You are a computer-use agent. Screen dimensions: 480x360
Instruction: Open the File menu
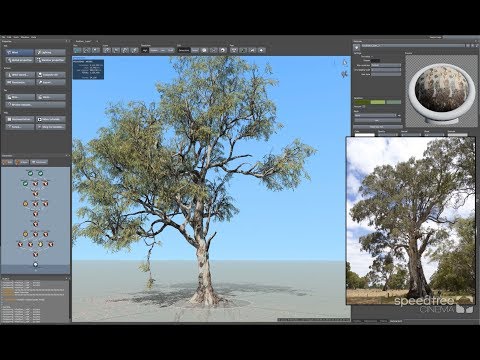click(x=3, y=37)
